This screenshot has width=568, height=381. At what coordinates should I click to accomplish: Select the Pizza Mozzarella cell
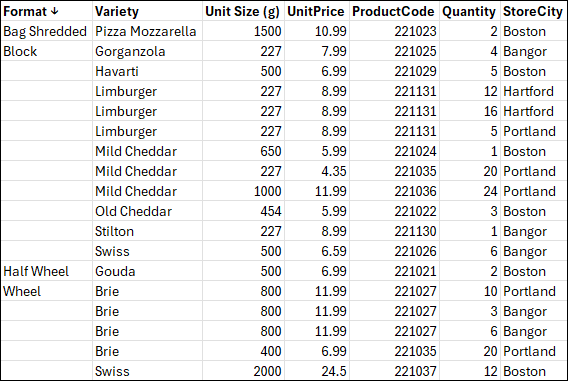click(x=147, y=31)
